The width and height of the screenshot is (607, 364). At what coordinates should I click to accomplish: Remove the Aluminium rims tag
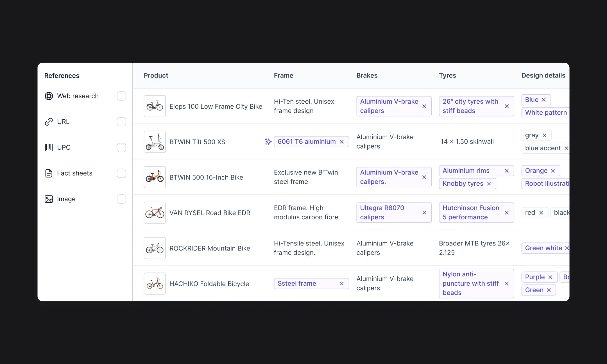click(x=507, y=171)
